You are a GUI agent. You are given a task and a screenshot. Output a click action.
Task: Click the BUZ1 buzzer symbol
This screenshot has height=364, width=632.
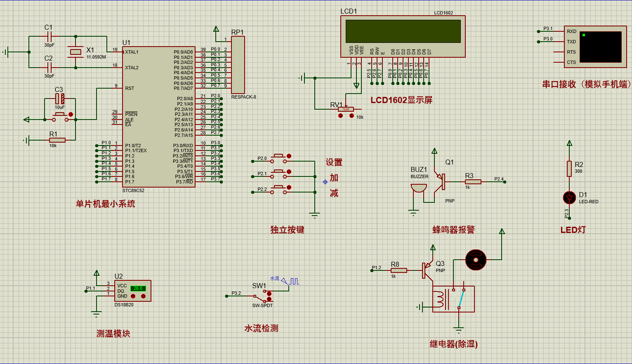pos(419,188)
